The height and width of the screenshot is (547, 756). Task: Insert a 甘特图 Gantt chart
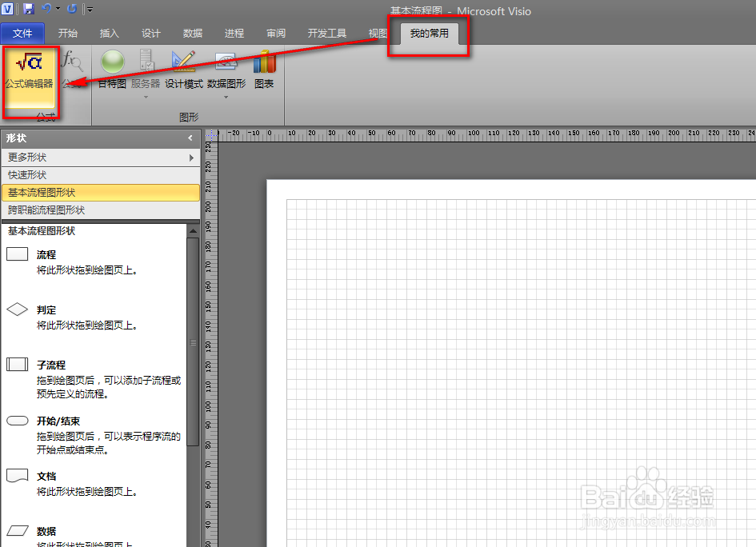coord(112,70)
